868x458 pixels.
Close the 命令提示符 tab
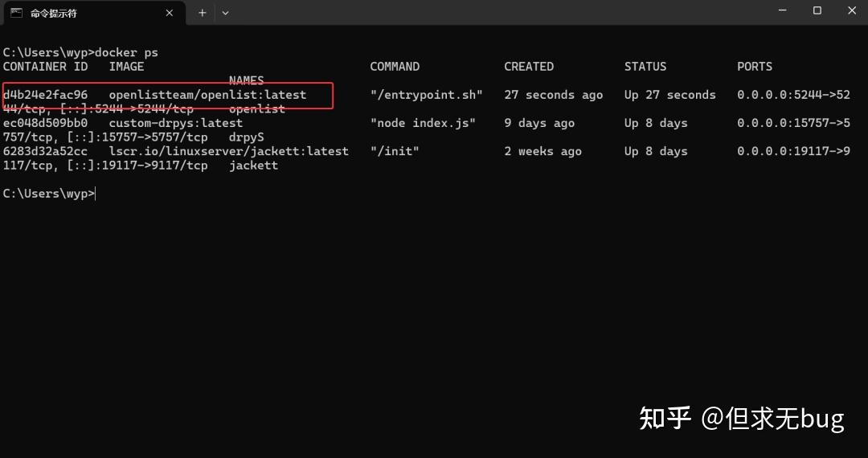coord(170,13)
